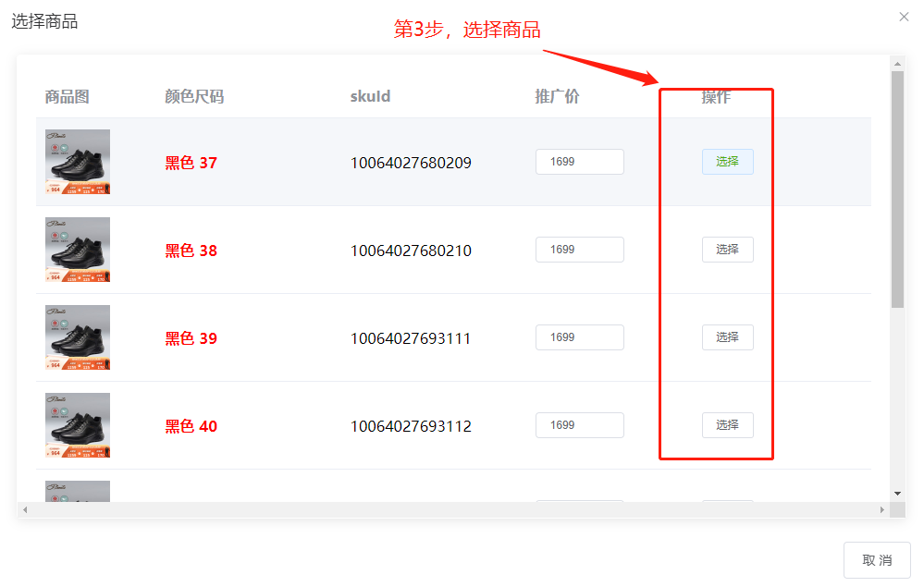Click the vertical scrollbar down arrow
Viewport: 924px width, 587px height.
click(897, 494)
